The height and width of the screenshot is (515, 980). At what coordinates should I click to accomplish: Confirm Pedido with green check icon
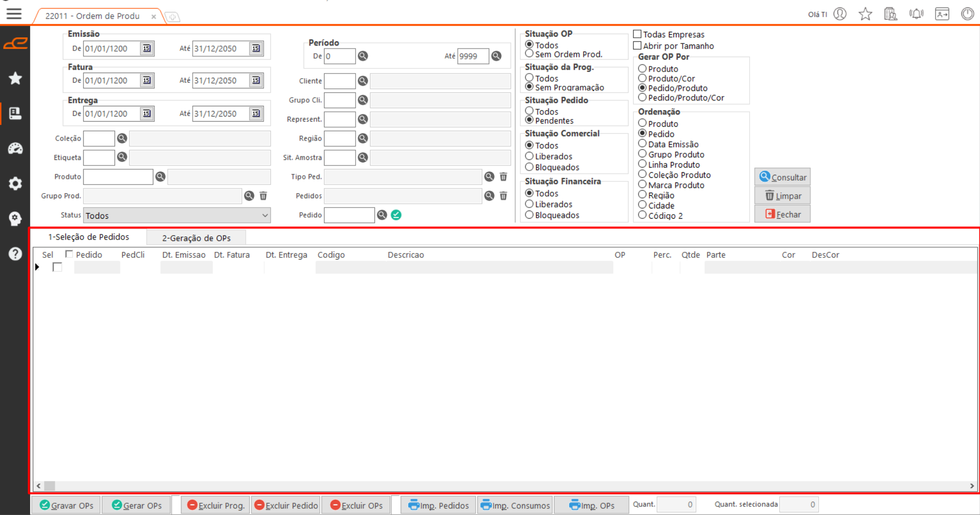pos(396,215)
